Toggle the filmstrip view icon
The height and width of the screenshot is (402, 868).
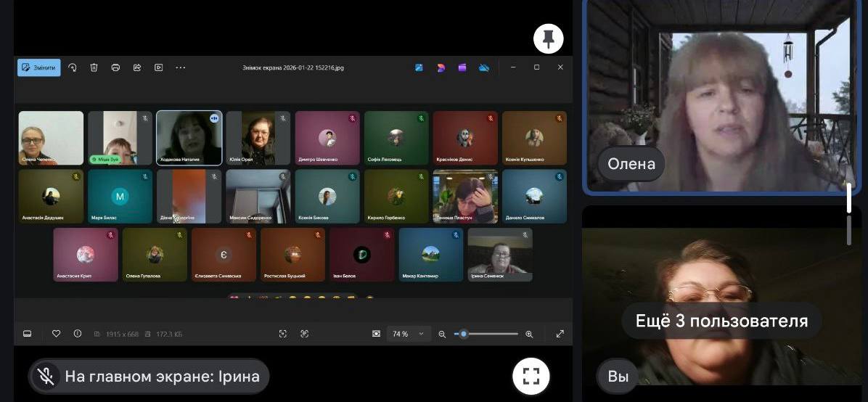[28, 334]
